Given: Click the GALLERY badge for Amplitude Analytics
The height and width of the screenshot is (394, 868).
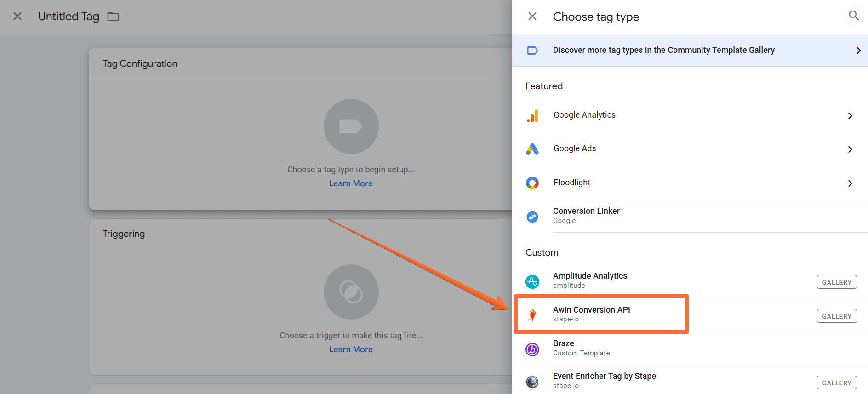Looking at the screenshot, I should (x=836, y=282).
